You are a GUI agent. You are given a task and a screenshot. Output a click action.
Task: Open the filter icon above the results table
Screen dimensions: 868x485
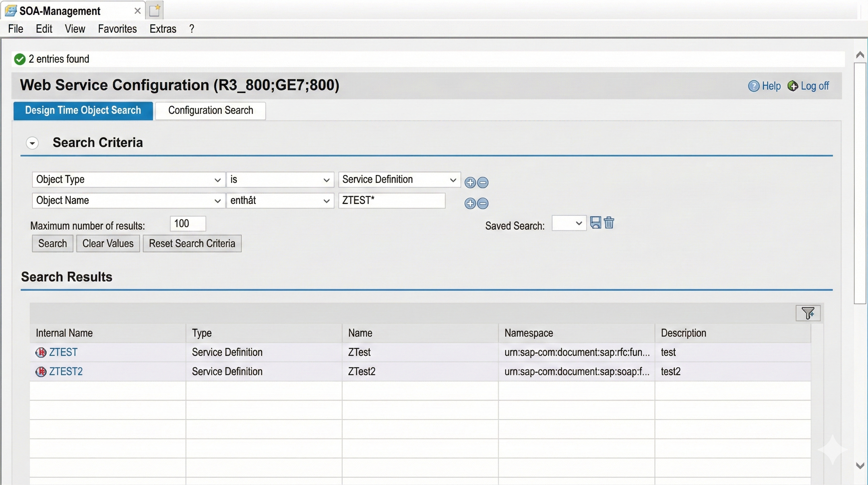(808, 313)
